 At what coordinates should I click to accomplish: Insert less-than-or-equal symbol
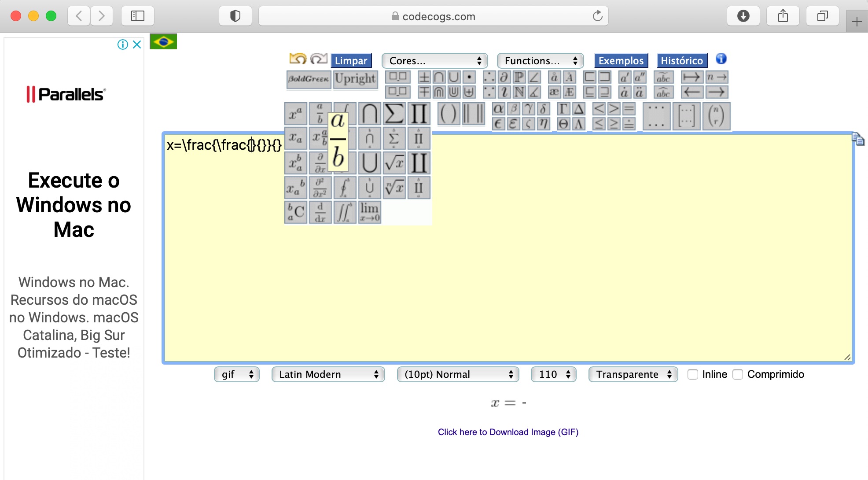coord(599,124)
